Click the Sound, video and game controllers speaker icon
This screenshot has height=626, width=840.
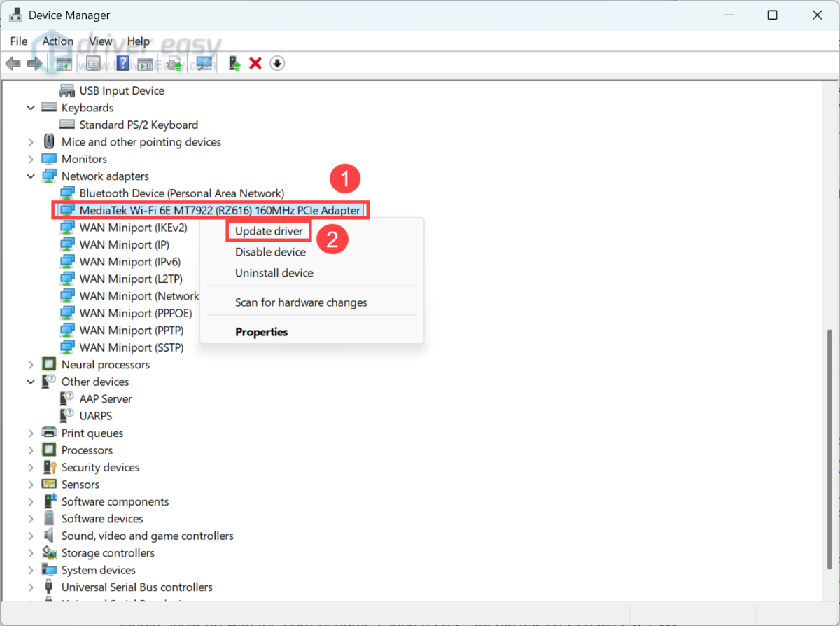49,536
